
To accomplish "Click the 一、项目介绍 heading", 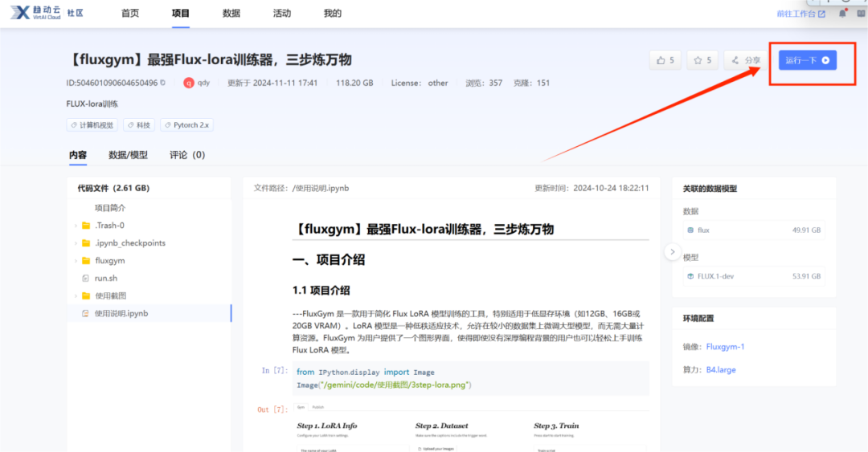I will 329,260.
